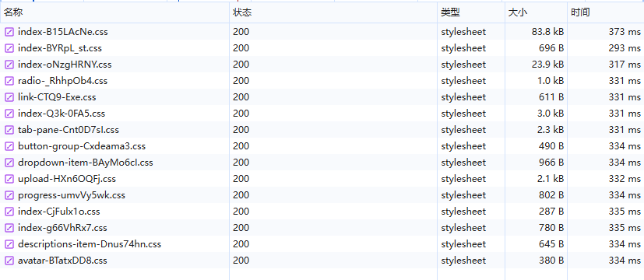Select request descriptions-item-Dnus74hn.css
The height and width of the screenshot is (280, 644).
(89, 244)
